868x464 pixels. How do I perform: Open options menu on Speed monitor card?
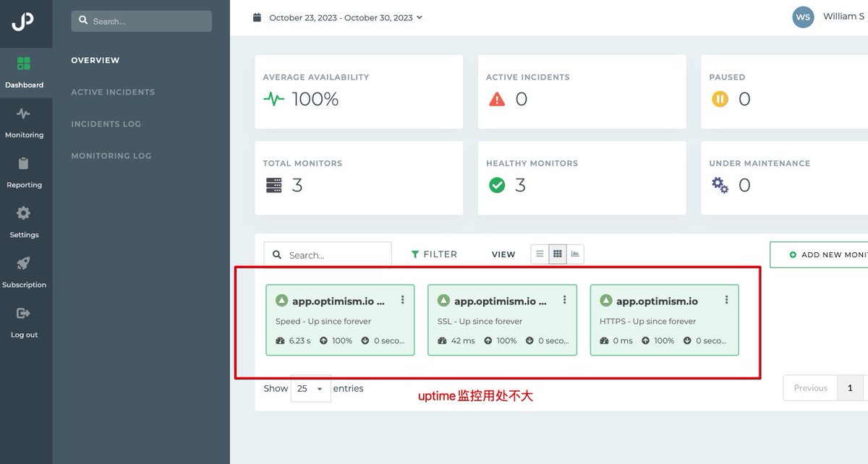(x=403, y=300)
